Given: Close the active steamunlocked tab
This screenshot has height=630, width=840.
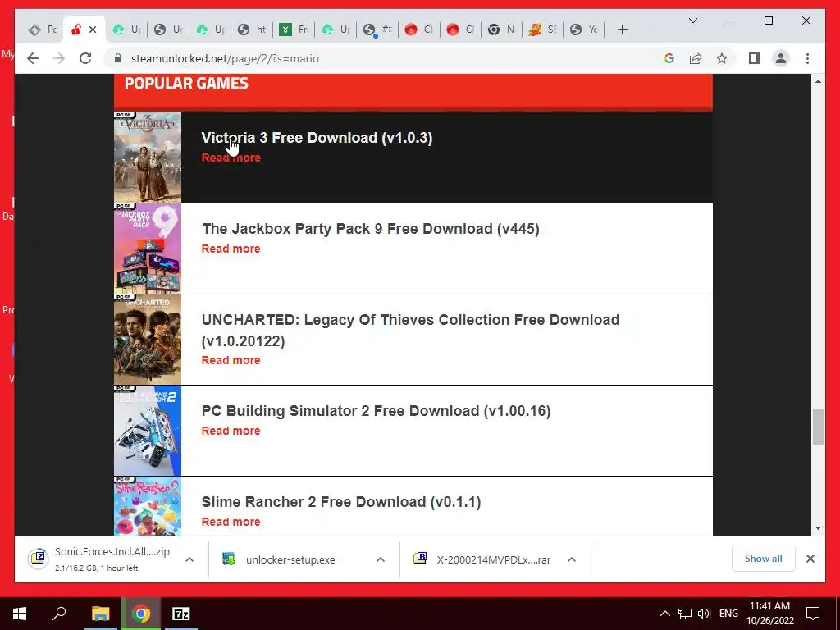Looking at the screenshot, I should (x=93, y=30).
